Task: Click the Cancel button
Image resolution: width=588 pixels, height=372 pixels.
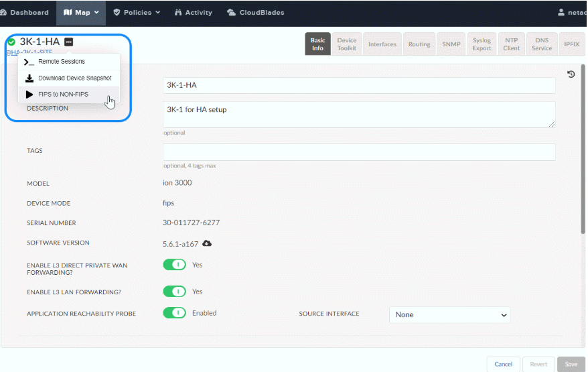Action: 503,364
